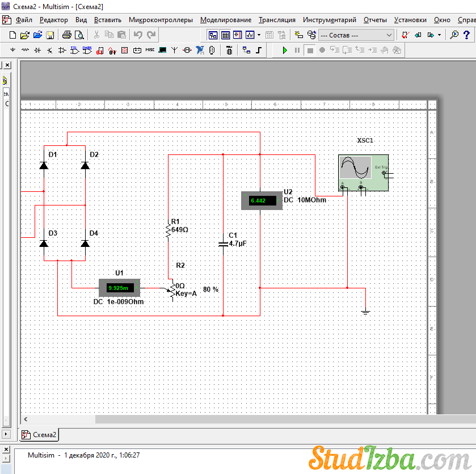Open the MISC components group
The image size is (476, 474).
[150, 51]
